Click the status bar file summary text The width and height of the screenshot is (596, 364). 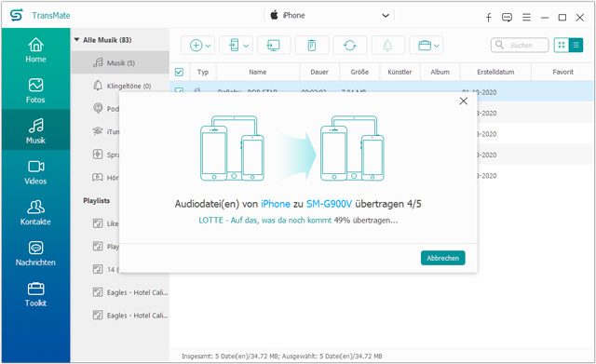pos(281,356)
